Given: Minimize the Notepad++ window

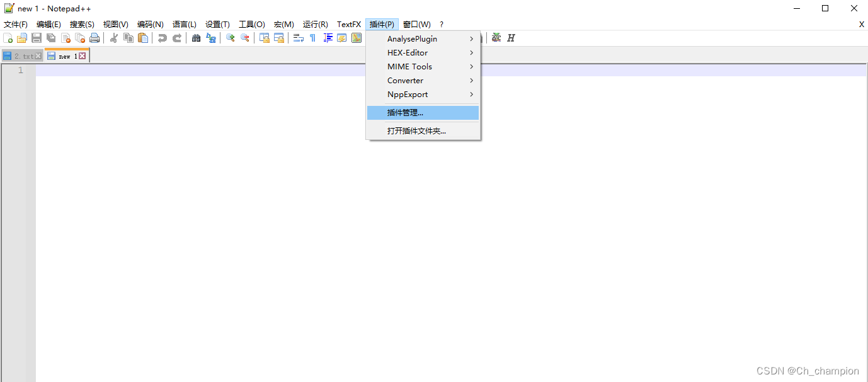Looking at the screenshot, I should [x=796, y=8].
